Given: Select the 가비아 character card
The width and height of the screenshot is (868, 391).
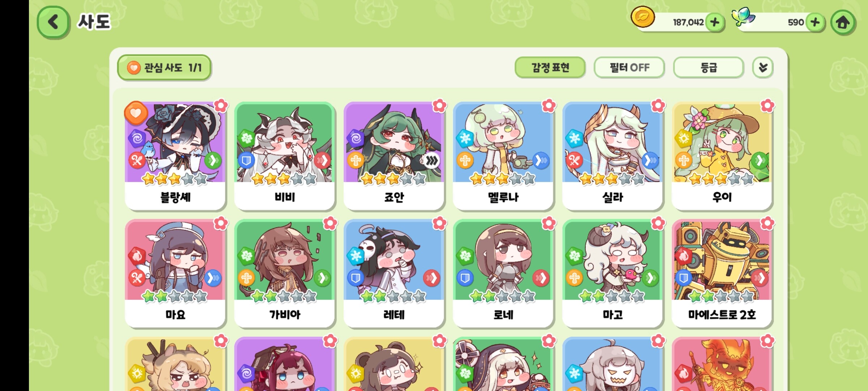Looking at the screenshot, I should 285,274.
